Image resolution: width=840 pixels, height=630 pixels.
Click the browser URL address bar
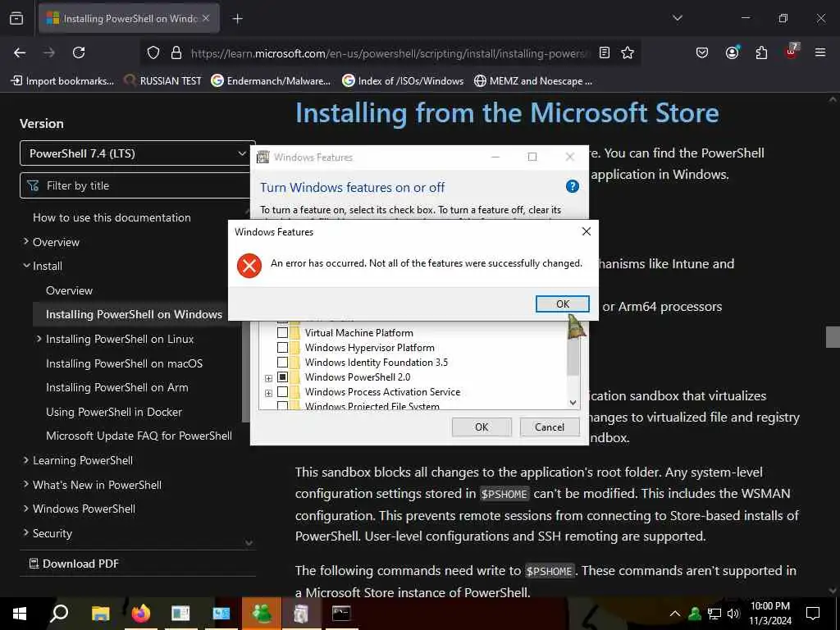click(390, 52)
